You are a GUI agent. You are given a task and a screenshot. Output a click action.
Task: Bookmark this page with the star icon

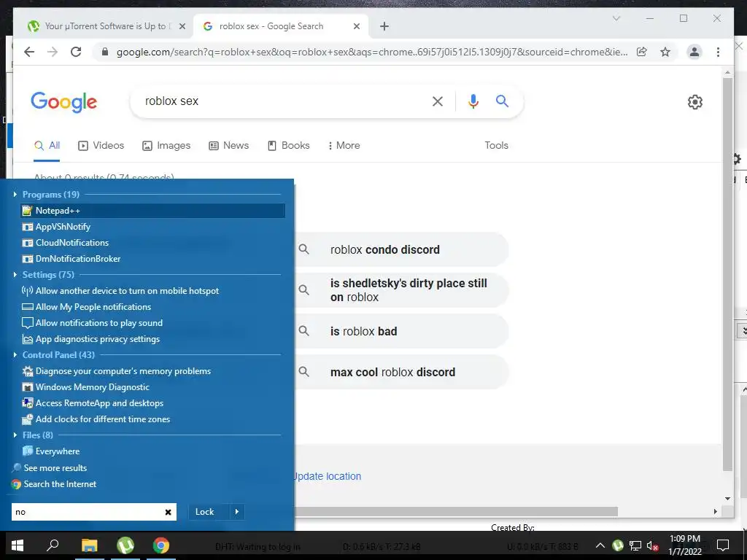(665, 52)
